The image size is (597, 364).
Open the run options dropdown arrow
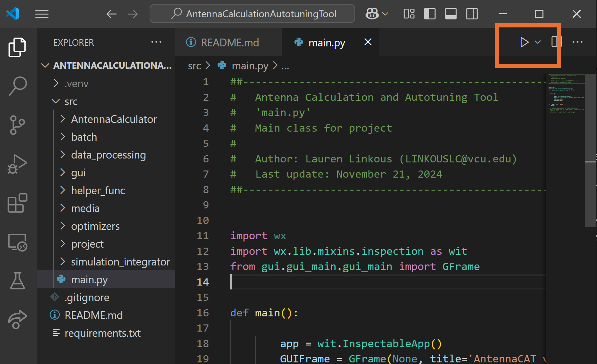(538, 42)
